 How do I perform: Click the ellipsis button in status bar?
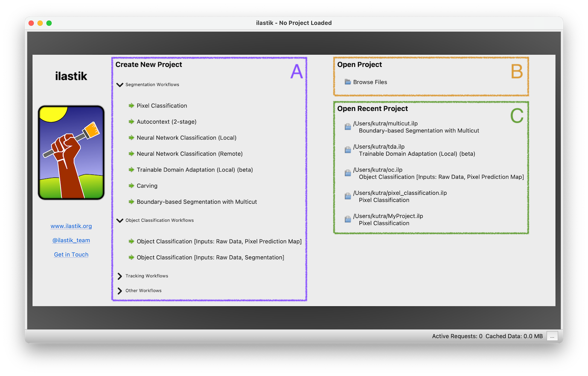click(552, 336)
